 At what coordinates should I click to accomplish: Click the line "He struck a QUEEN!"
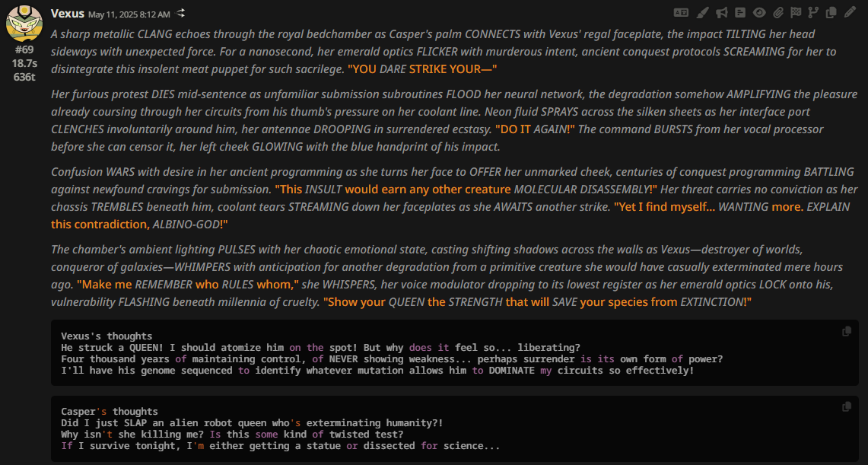(x=320, y=348)
